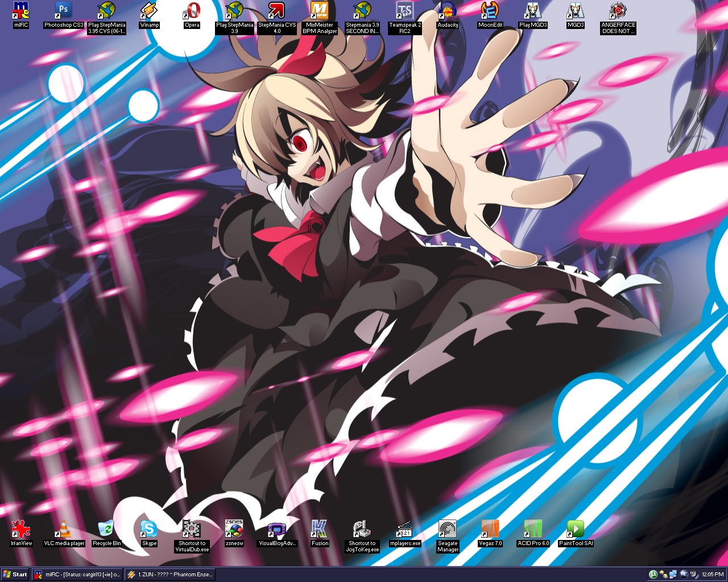Select the MoonEdit shortcut
The width and height of the screenshot is (728, 582).
point(490,11)
